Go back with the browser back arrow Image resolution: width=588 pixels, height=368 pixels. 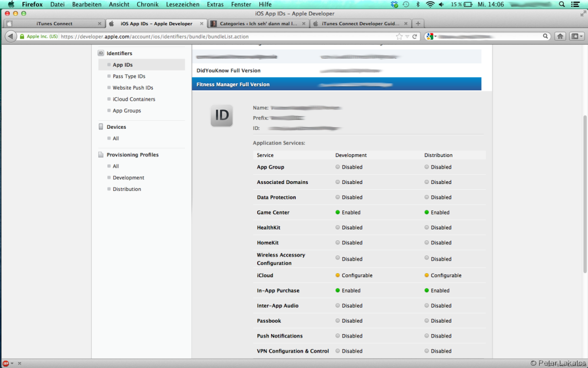point(11,36)
